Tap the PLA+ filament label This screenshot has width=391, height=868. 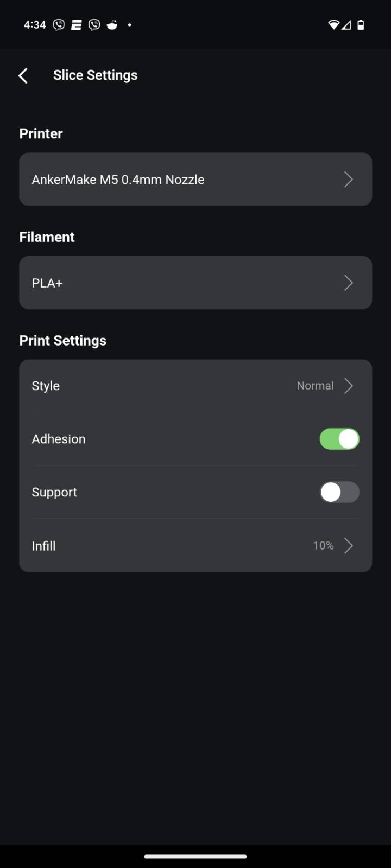(x=47, y=283)
